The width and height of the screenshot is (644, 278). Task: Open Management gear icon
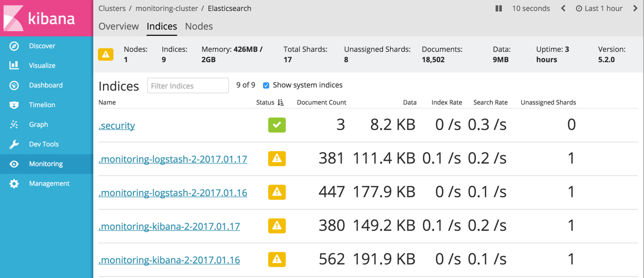click(x=14, y=184)
